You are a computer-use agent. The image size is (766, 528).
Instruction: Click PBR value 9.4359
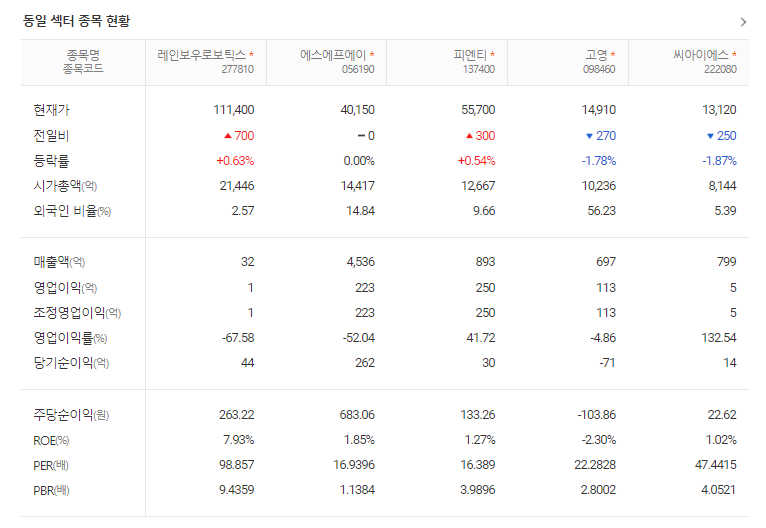236,489
